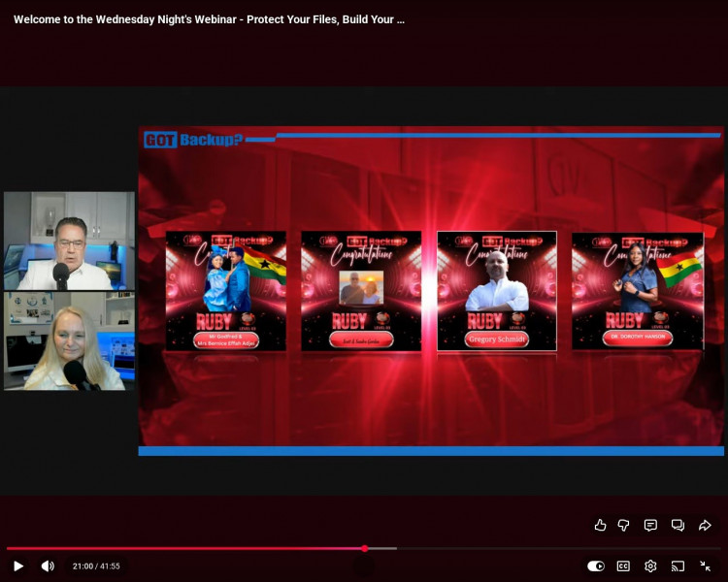Like the video with thumbs up
Viewport: 728px width, 582px height.
tap(600, 525)
